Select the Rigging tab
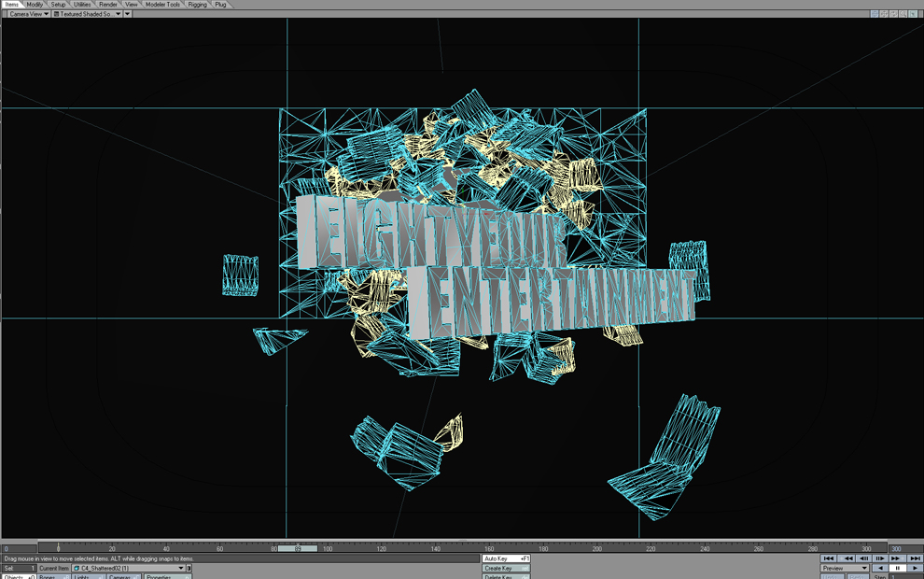 point(198,4)
